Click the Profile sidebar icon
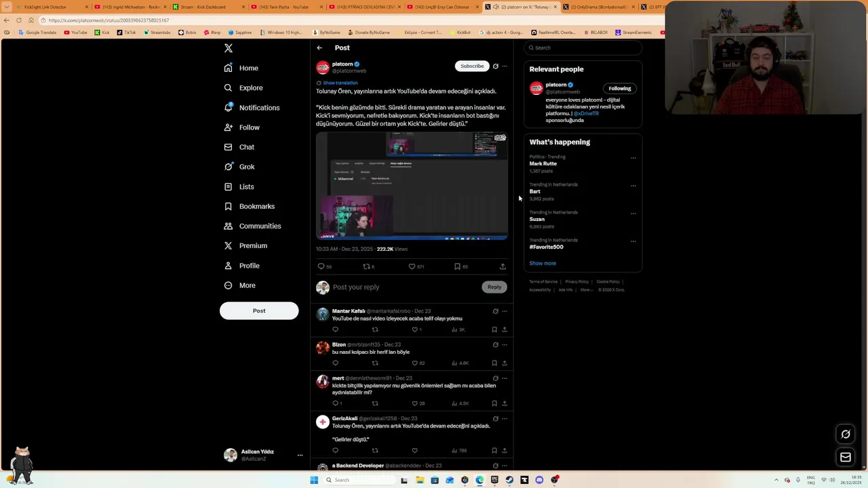This screenshot has width=868, height=488. tap(228, 266)
